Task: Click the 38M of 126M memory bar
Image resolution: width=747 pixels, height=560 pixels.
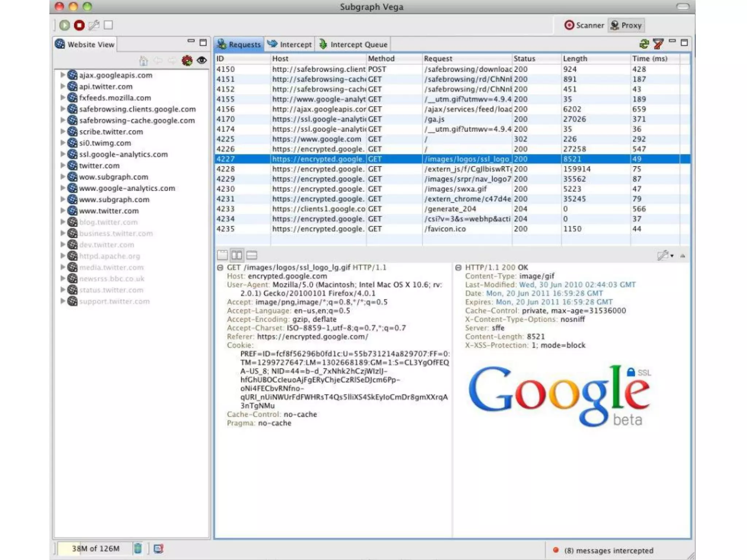Action: pos(95,548)
